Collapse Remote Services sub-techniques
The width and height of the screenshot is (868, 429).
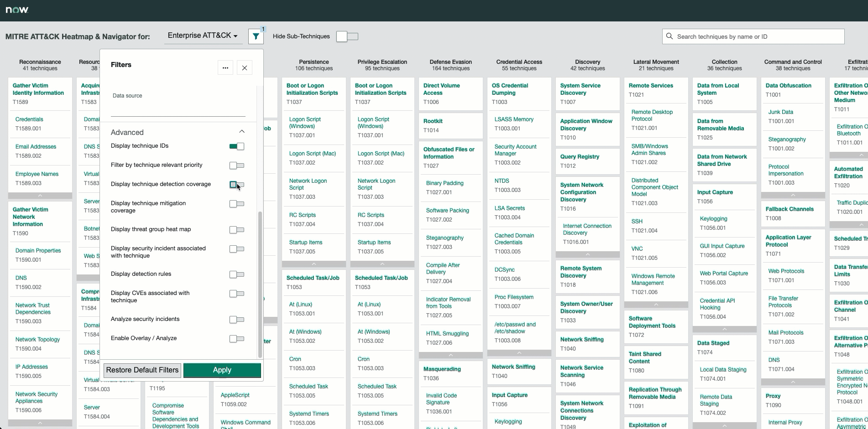click(656, 305)
